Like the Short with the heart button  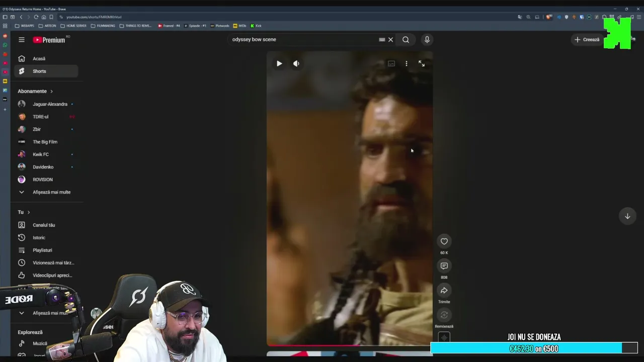[444, 241]
